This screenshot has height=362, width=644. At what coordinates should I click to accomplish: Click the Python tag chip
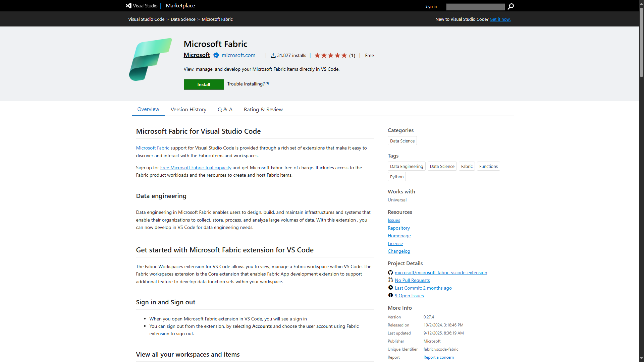point(396,177)
